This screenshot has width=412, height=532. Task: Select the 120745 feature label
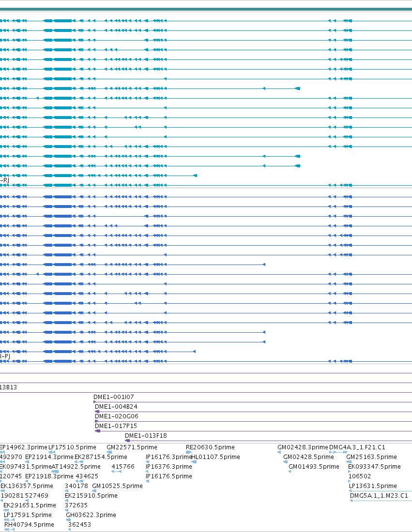click(11, 476)
